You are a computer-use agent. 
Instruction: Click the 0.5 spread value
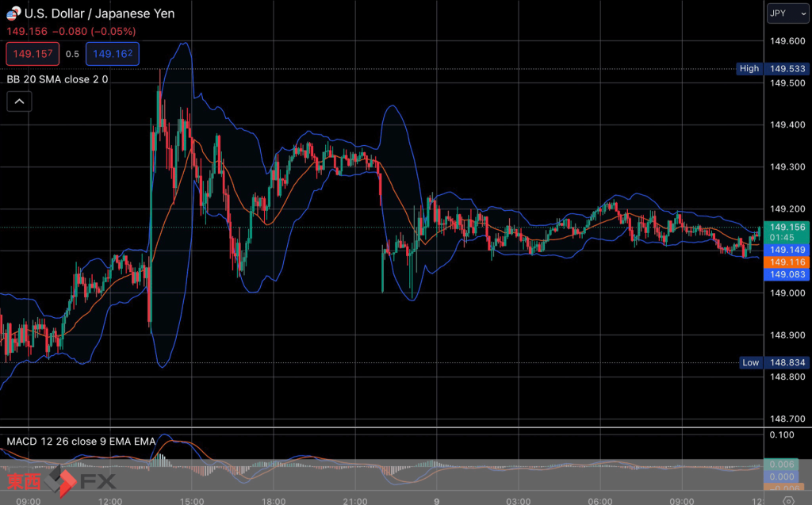click(x=72, y=54)
